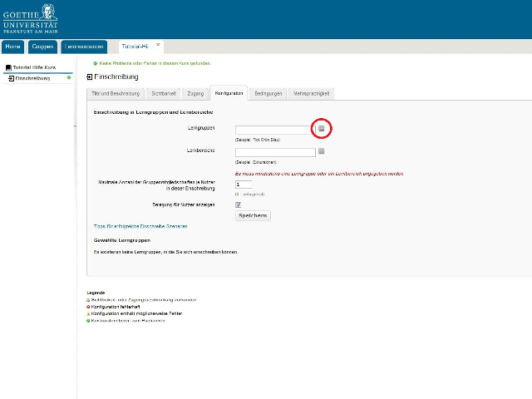
Task: Click the green status icon beside Einschreibung
Action: coord(69,78)
